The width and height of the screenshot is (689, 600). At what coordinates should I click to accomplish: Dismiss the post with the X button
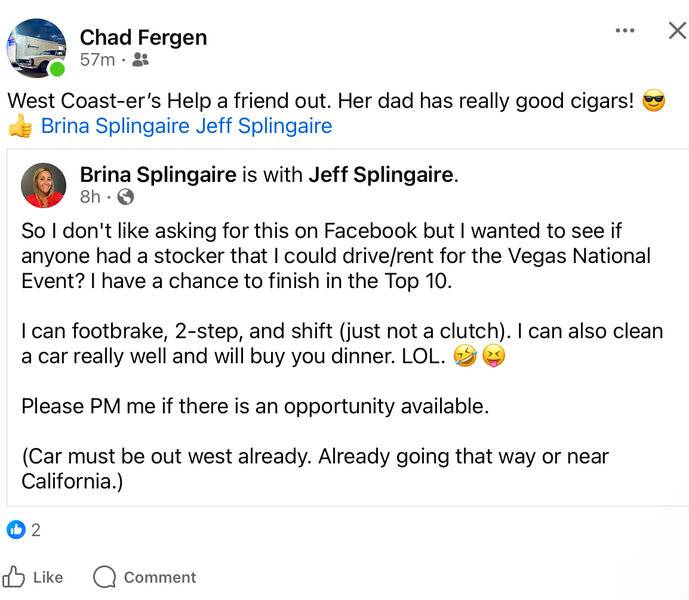[x=677, y=31]
